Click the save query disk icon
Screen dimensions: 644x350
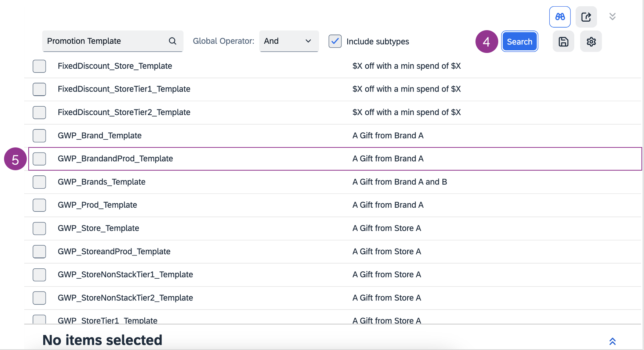pos(563,42)
